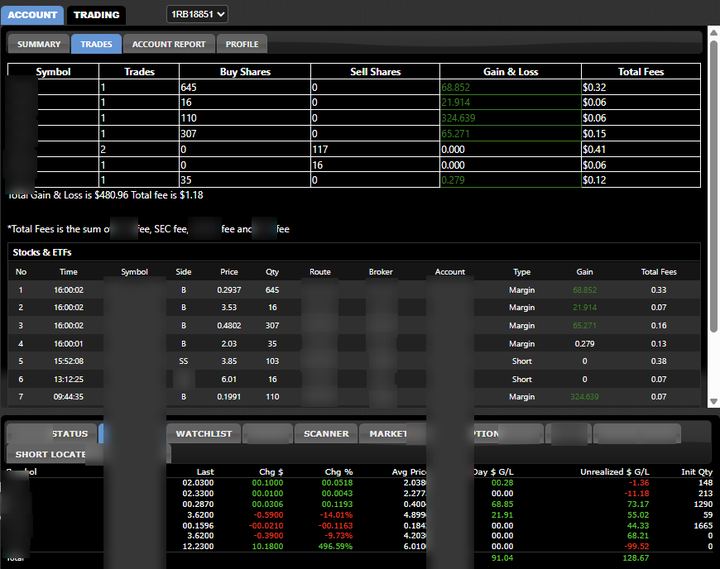The height and width of the screenshot is (569, 720).
Task: Open the ACCOUNT REPORT tab
Action: click(x=169, y=44)
